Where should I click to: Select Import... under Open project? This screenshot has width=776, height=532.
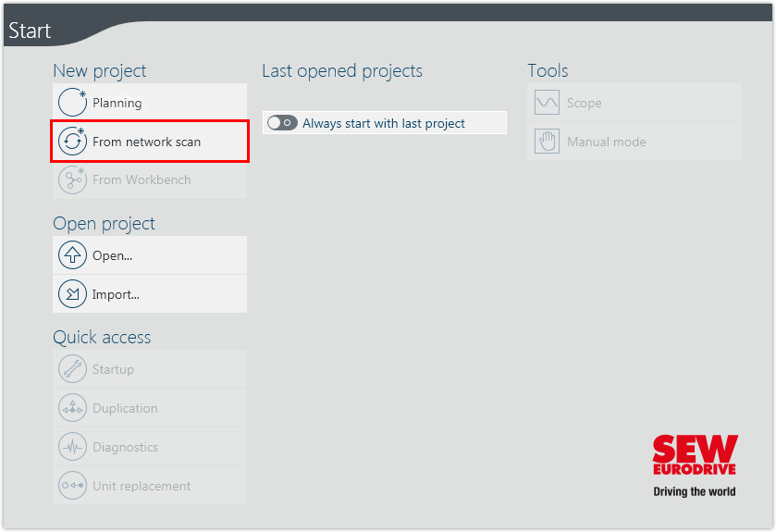[116, 294]
